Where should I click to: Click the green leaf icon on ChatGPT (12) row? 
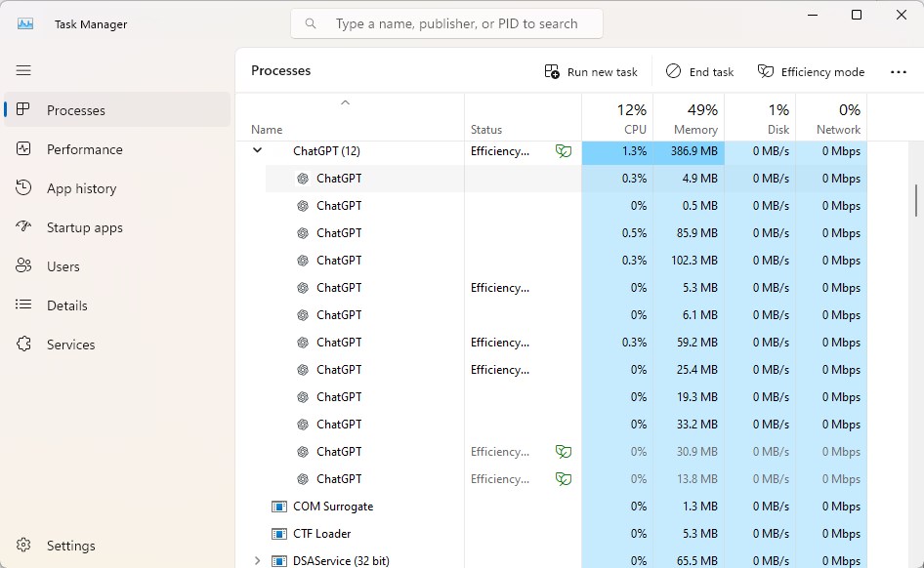(563, 151)
